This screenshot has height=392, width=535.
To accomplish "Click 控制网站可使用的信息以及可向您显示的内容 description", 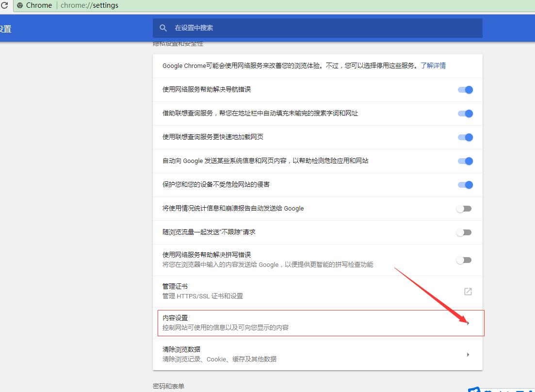I will click(226, 327).
